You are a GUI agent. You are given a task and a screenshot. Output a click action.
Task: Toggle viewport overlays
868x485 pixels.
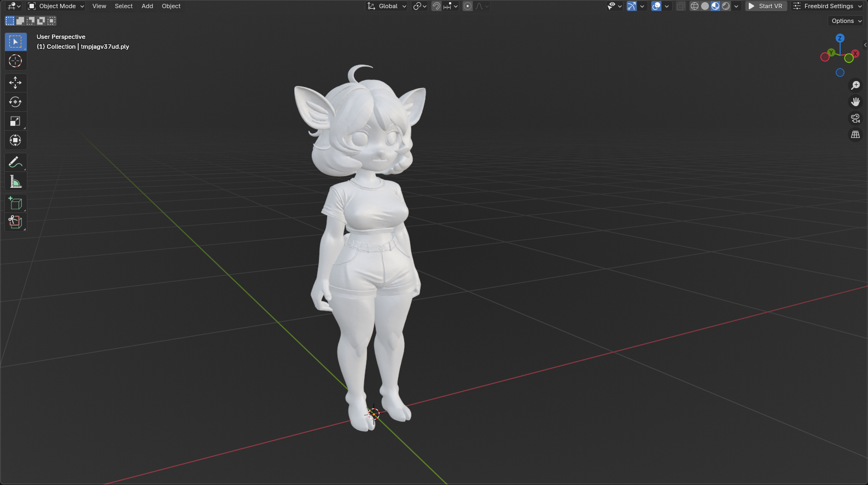[656, 6]
